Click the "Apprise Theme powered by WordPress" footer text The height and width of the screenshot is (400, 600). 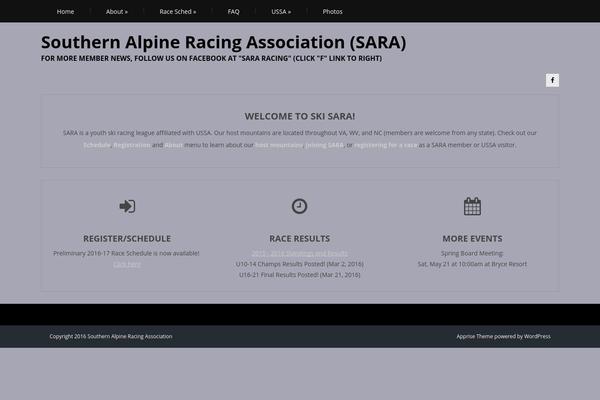tap(504, 336)
